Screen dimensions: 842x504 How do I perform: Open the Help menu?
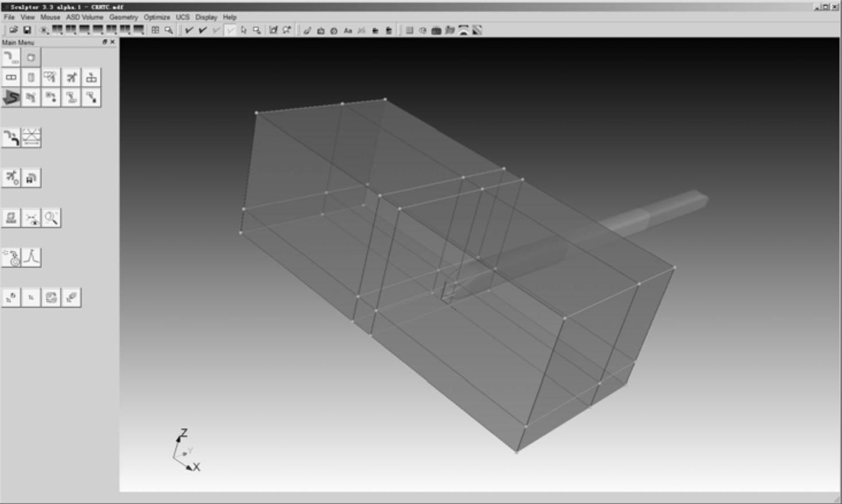pyautogui.click(x=230, y=17)
